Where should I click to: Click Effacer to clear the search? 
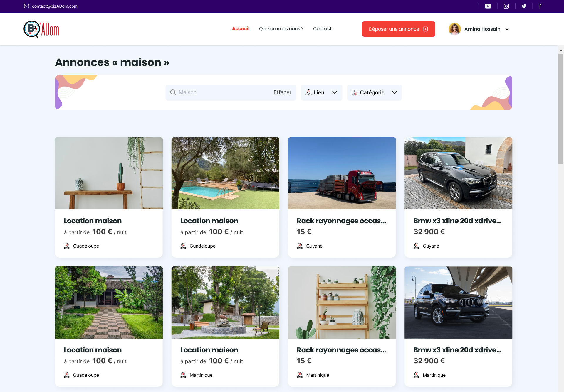(x=282, y=92)
